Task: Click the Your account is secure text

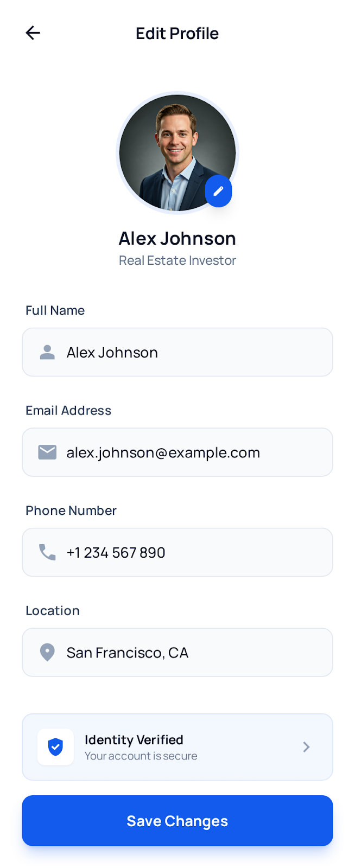Action: click(x=141, y=756)
